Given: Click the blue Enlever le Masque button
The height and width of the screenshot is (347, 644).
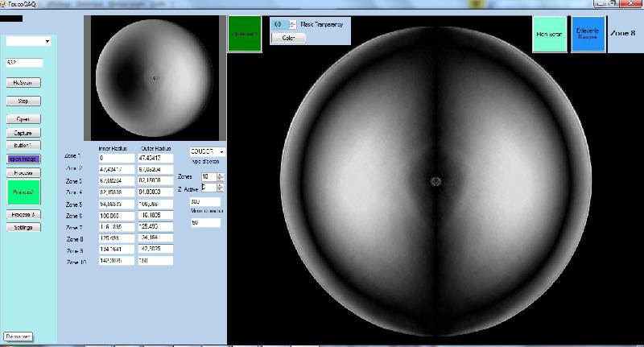Looking at the screenshot, I should 588,34.
